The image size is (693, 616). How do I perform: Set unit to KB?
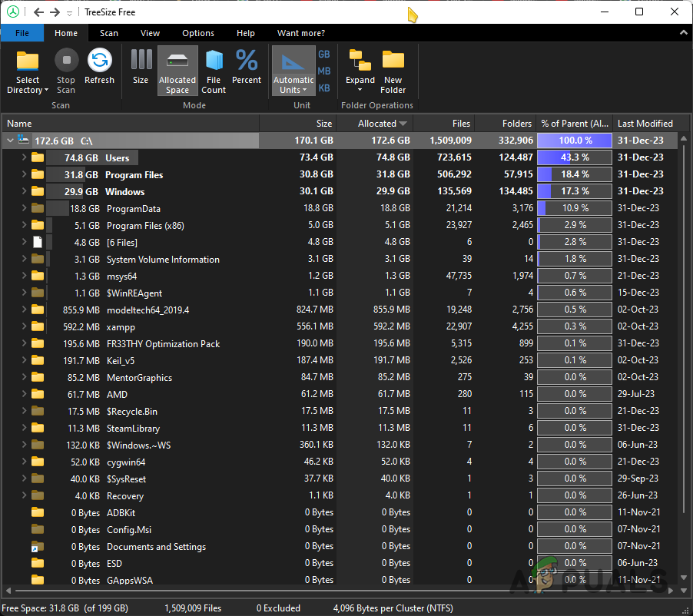pyautogui.click(x=324, y=88)
